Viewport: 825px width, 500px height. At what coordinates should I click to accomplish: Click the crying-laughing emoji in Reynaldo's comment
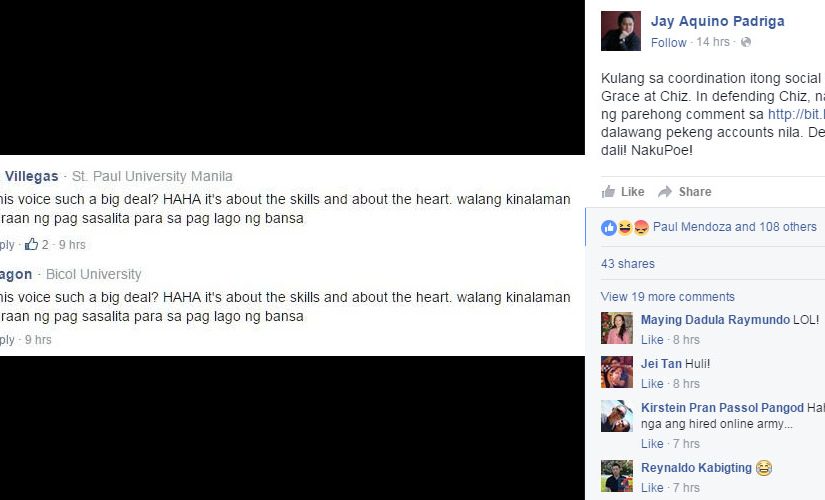[763, 468]
